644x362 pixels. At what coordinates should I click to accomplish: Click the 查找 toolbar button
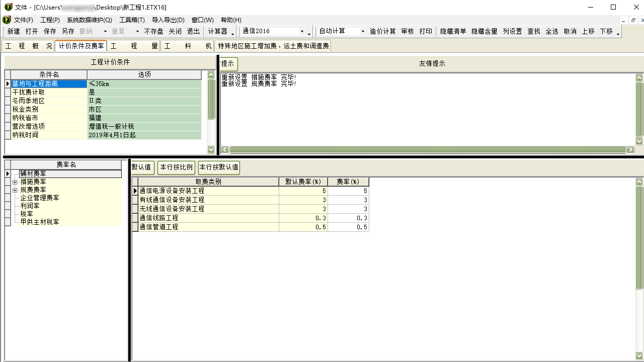(x=534, y=31)
